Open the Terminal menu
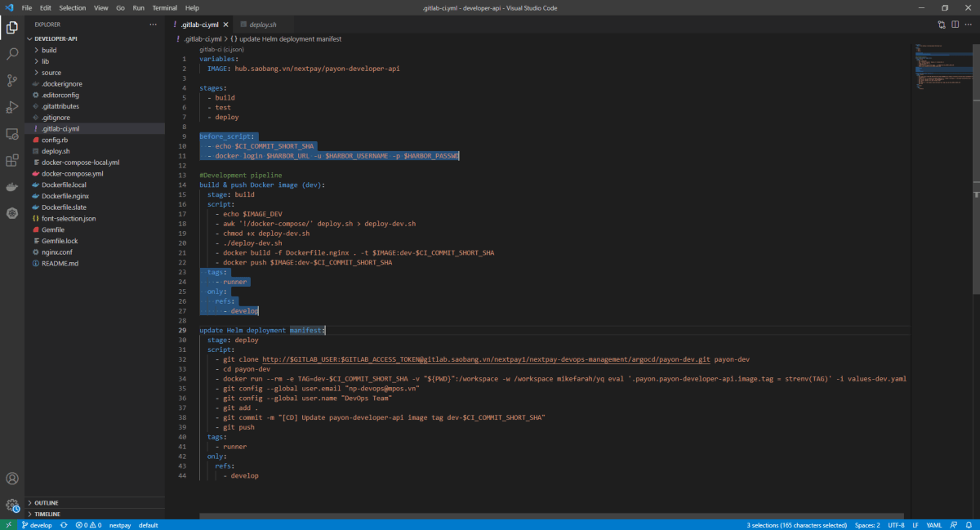Image resolution: width=980 pixels, height=530 pixels. [x=164, y=7]
